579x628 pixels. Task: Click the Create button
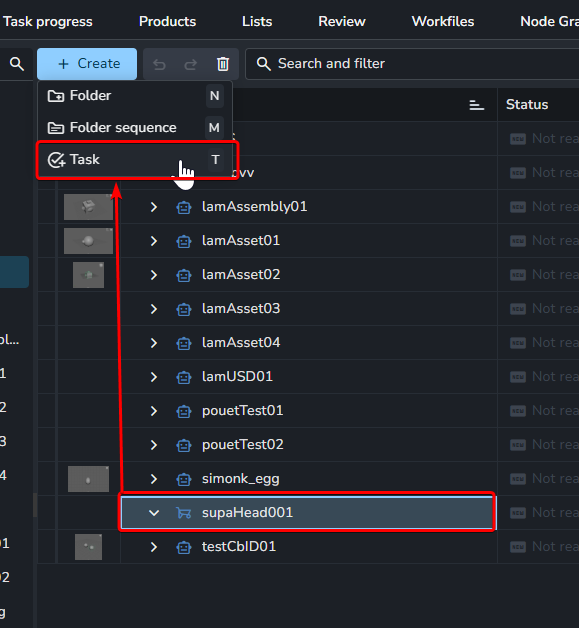[x=87, y=64]
